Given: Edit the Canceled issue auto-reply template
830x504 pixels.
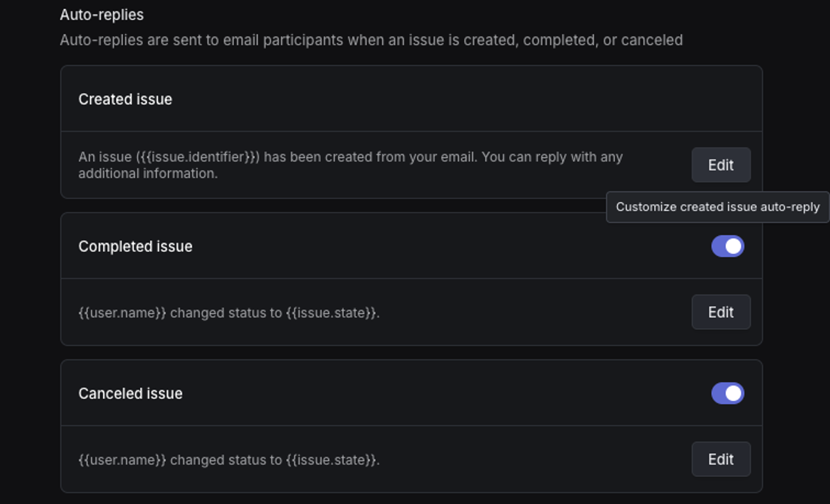Looking at the screenshot, I should (721, 459).
